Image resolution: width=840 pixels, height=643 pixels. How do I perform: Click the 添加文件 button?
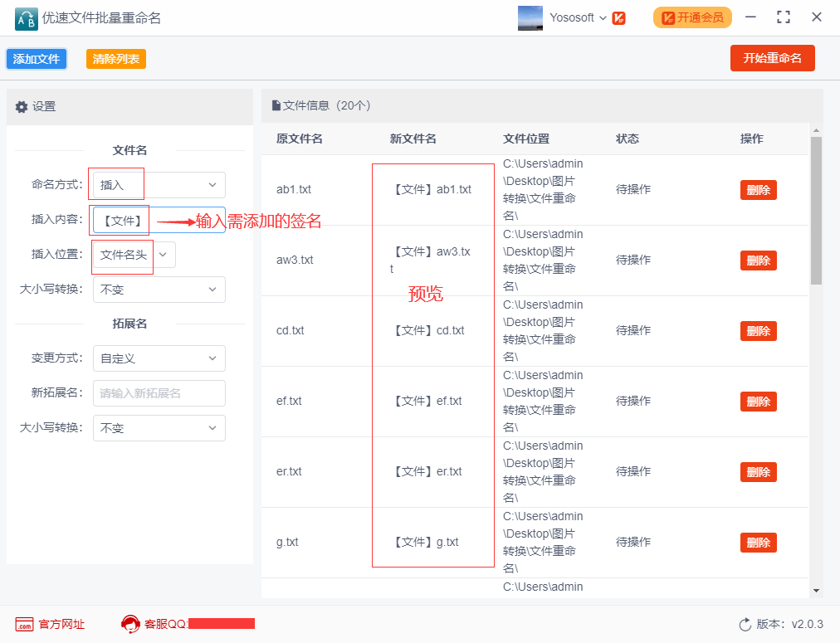(37, 59)
